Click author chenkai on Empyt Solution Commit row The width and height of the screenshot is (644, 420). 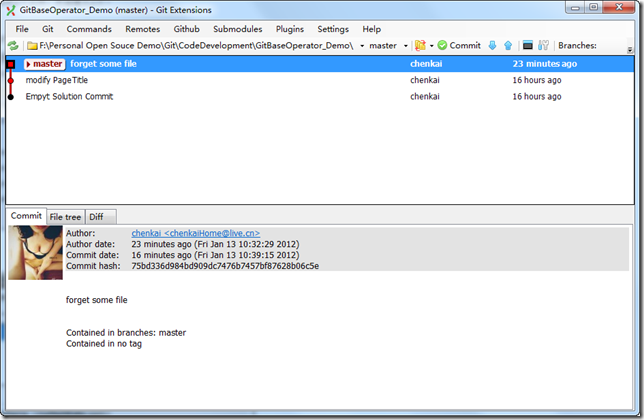pos(425,97)
